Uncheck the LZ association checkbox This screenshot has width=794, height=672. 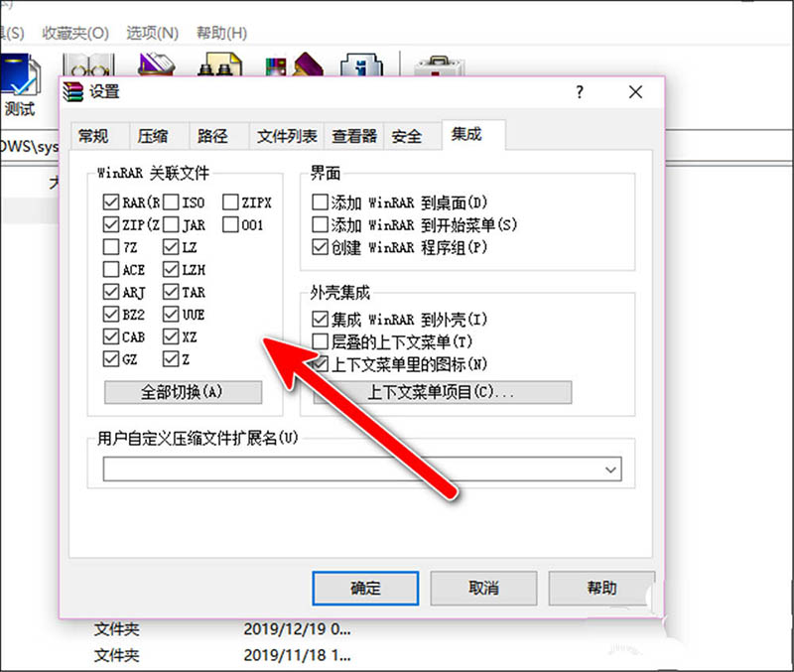coord(171,247)
